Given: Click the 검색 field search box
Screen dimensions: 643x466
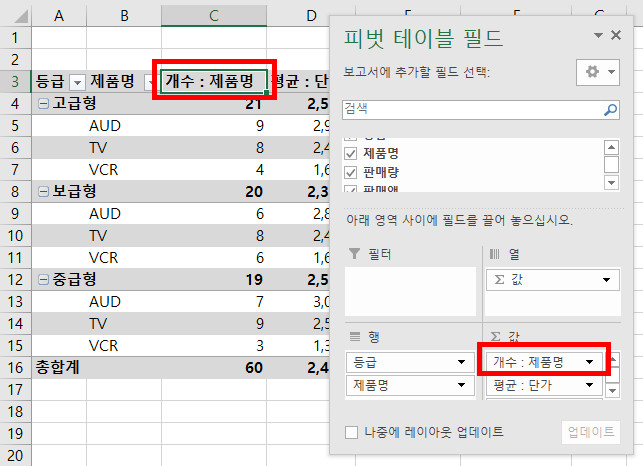Looking at the screenshot, I should pos(470,108).
